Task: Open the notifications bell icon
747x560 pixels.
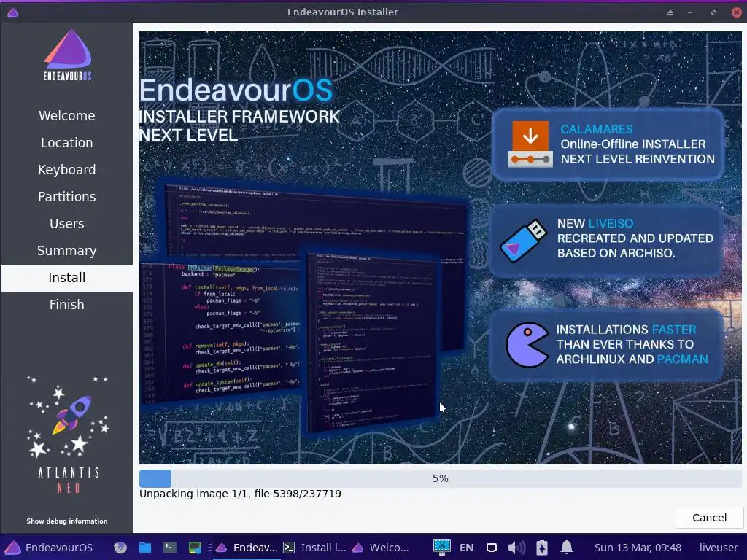Action: point(567,548)
